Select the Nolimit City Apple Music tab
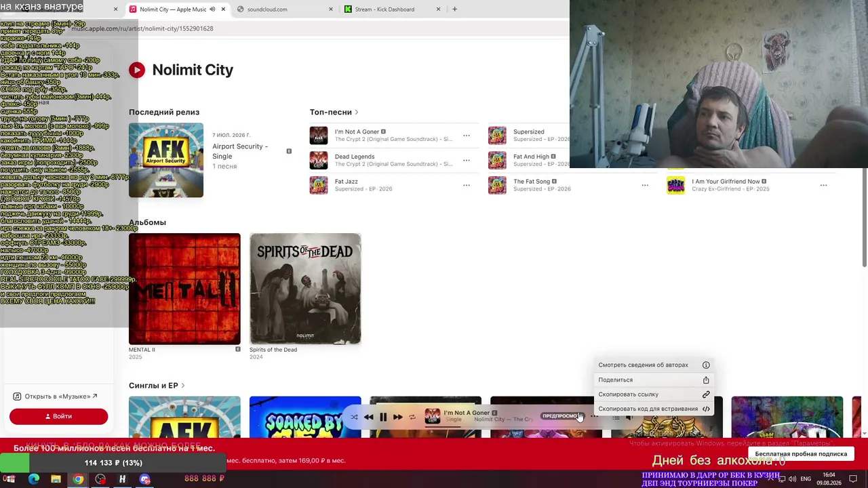The image size is (868, 488). tap(178, 9)
